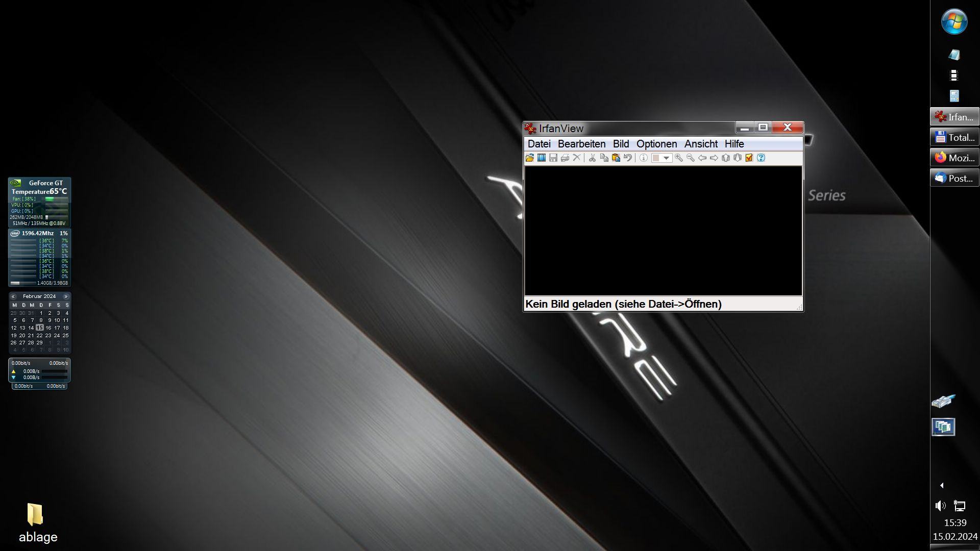Open Properties settings checkmark icon
Screen dimensions: 980x551
tap(749, 158)
